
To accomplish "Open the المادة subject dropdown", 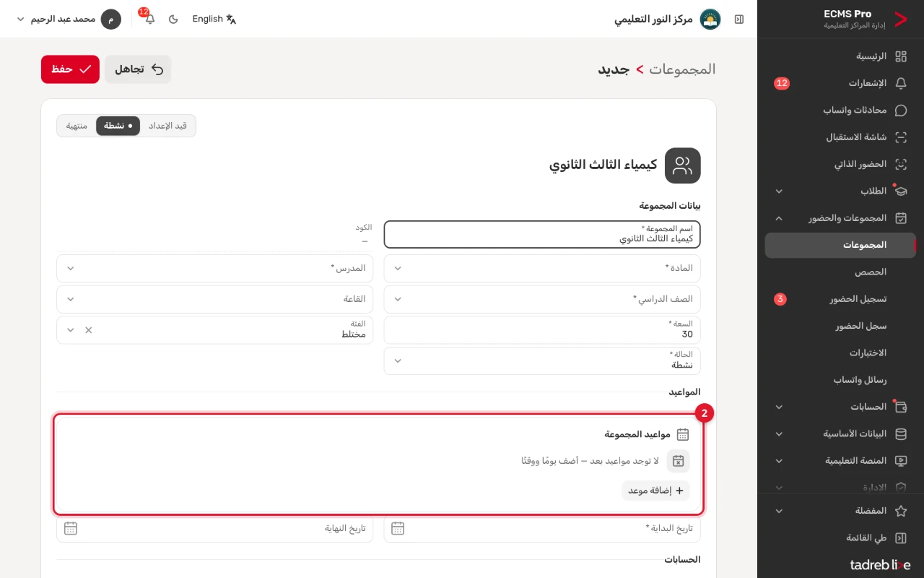I will pyautogui.click(x=542, y=268).
